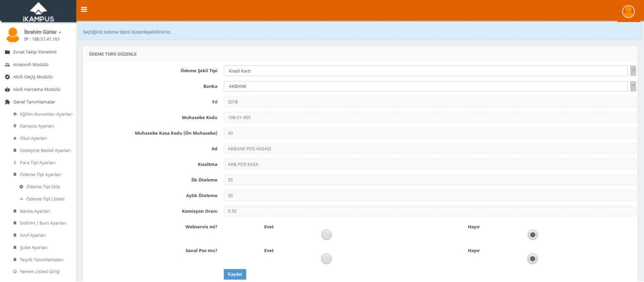Click the smiley icon for Yemek Listesi Girişi

tap(15, 272)
